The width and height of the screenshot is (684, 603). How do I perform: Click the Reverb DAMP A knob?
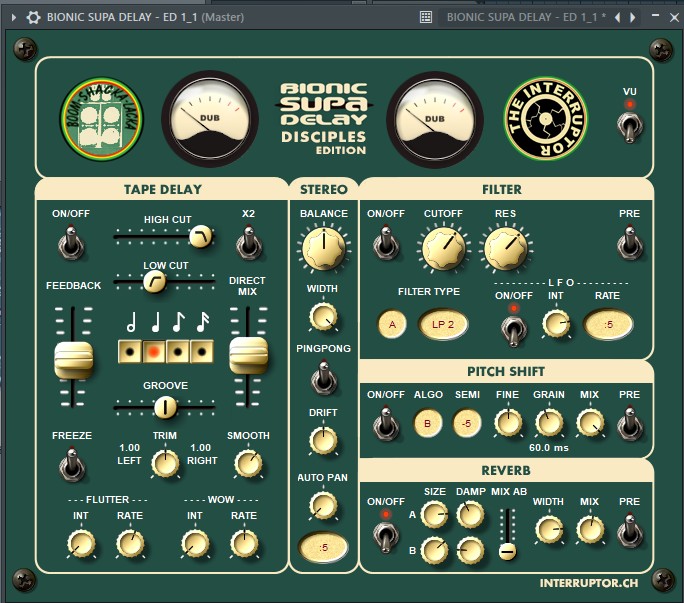click(470, 514)
